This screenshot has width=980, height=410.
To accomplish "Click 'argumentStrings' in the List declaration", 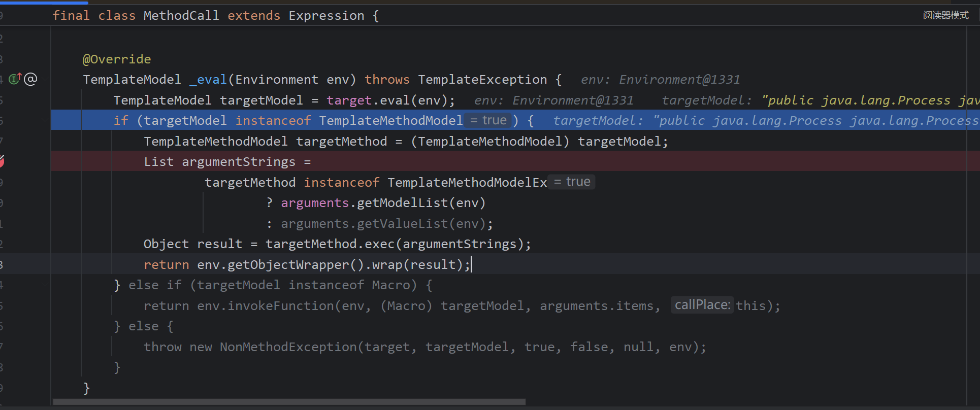I will point(239,162).
